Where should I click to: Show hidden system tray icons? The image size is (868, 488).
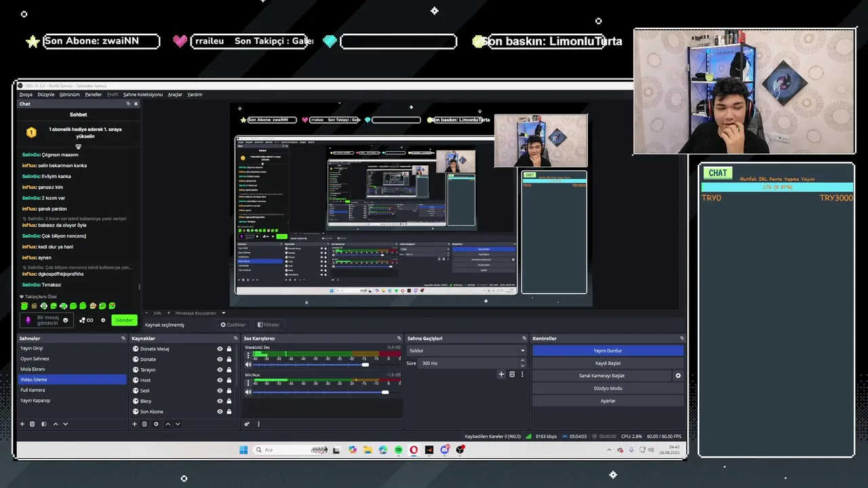[609, 450]
